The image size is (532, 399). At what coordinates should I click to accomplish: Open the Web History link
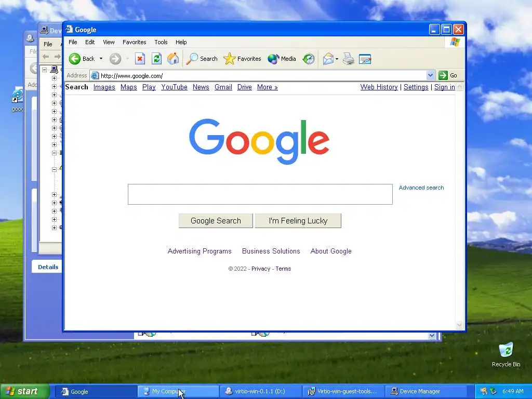pos(379,87)
